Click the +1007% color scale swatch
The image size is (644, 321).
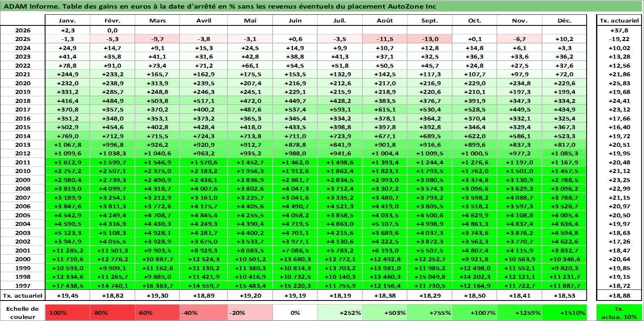(x=475, y=312)
